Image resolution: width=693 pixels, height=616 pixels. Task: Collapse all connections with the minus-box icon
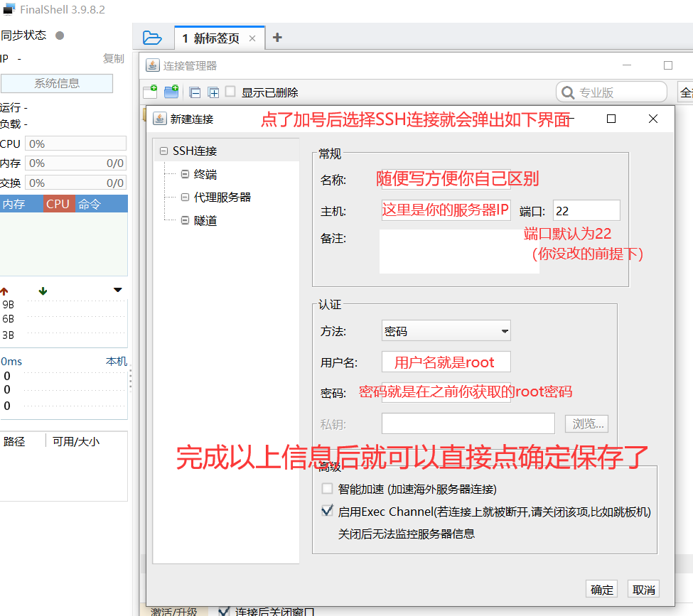pyautogui.click(x=195, y=92)
